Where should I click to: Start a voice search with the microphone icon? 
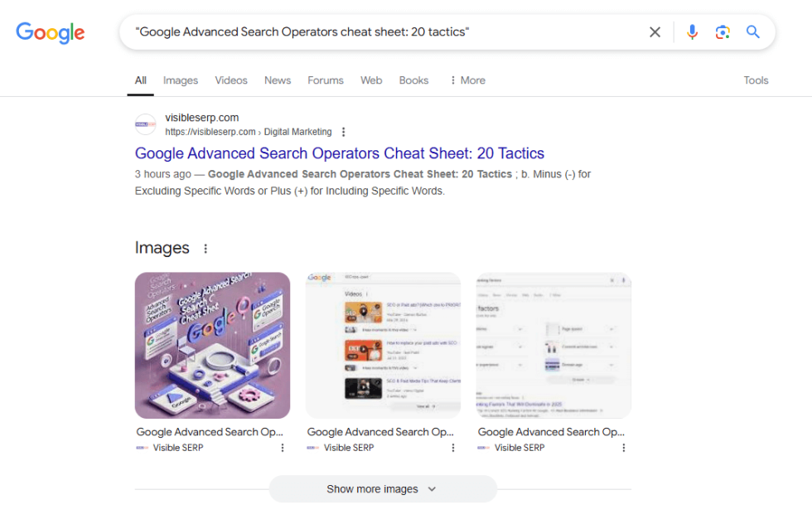click(x=693, y=32)
